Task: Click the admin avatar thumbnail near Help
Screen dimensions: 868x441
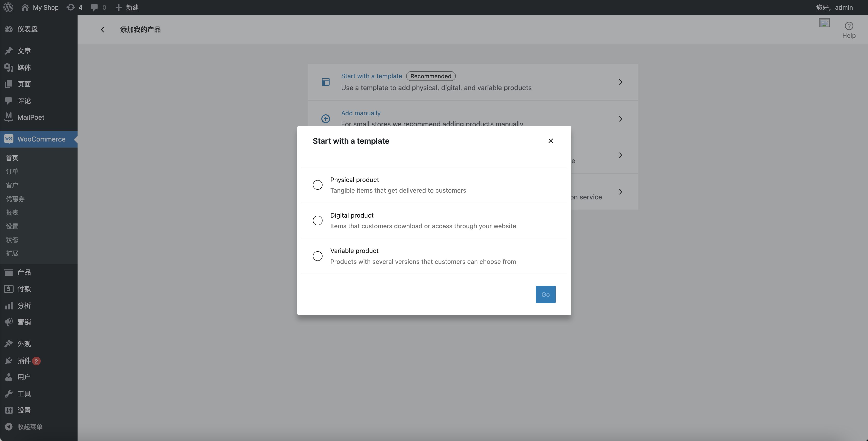Action: (x=824, y=23)
